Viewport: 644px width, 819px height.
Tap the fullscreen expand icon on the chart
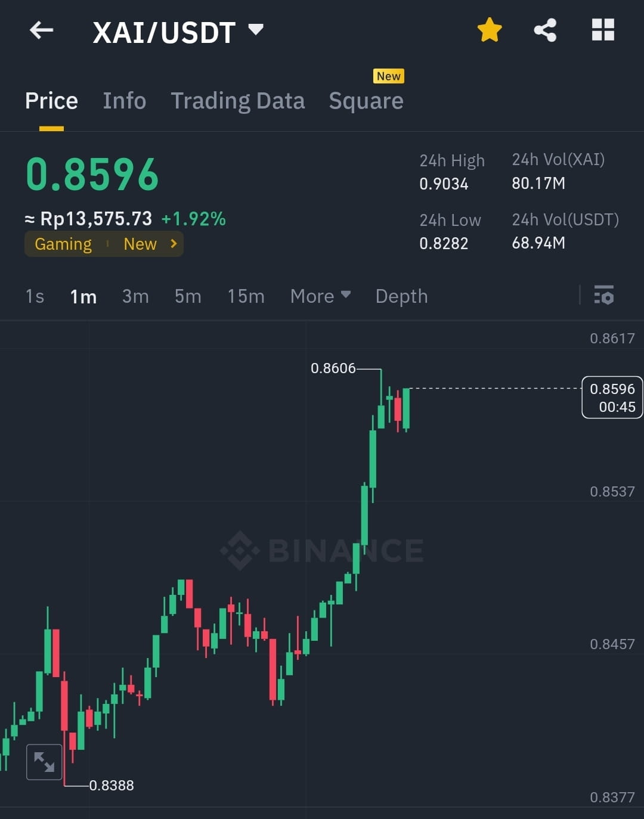point(45,761)
